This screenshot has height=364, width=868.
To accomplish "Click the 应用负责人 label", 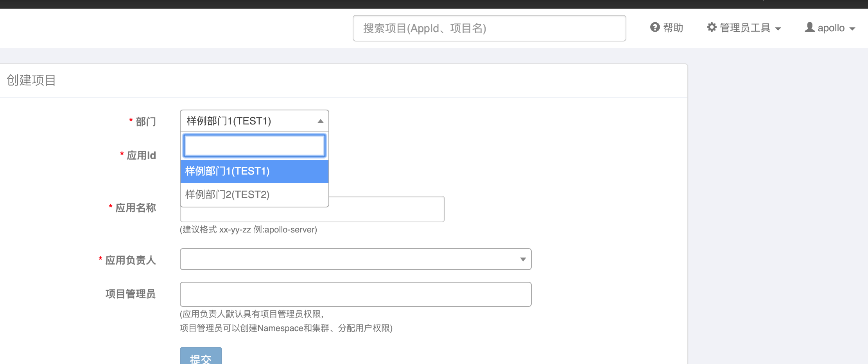I will pos(131,260).
